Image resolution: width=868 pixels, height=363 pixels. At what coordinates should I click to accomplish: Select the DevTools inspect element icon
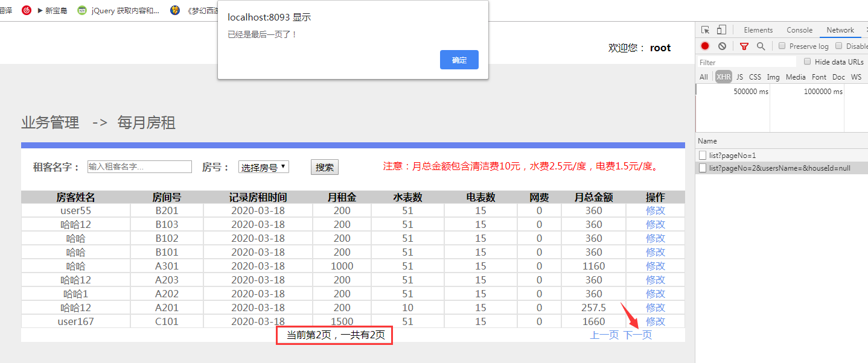(x=705, y=30)
